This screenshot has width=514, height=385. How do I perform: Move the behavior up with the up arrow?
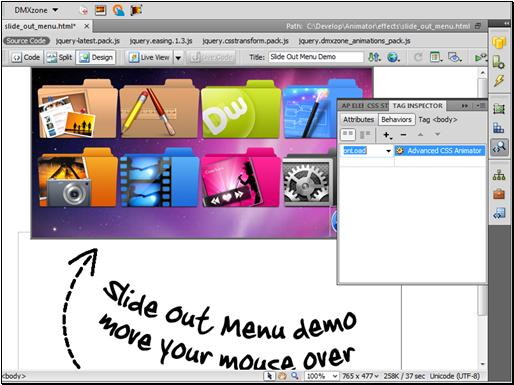click(x=420, y=135)
